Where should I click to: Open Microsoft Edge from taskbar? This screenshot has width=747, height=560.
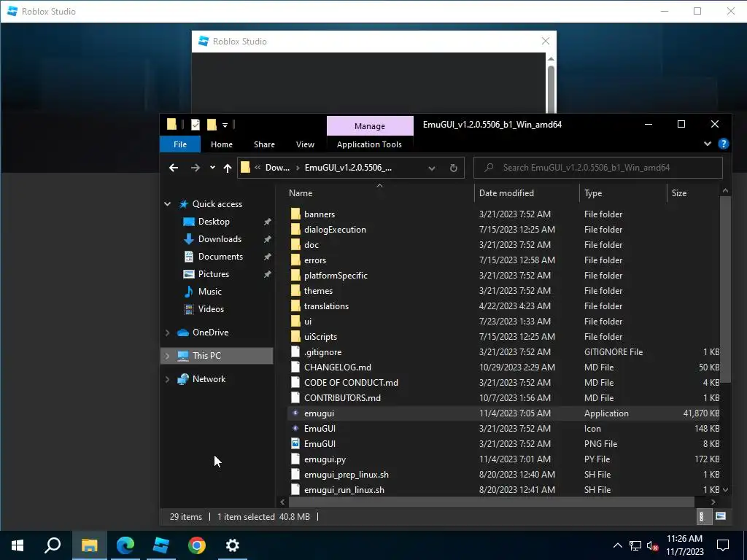[125, 545]
